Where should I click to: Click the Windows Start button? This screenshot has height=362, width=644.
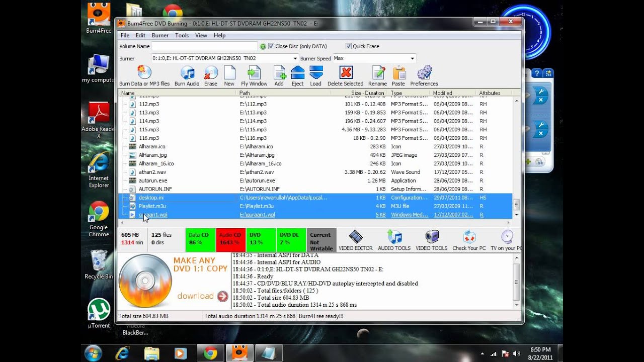coord(94,353)
